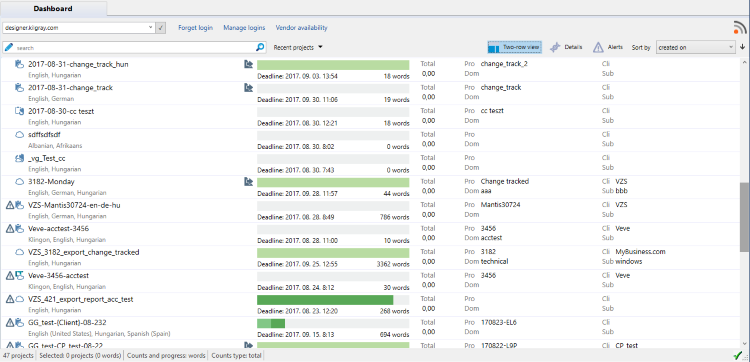The width and height of the screenshot is (750, 362).
Task: Select project sdffsdfsdf
Action: click(44, 134)
